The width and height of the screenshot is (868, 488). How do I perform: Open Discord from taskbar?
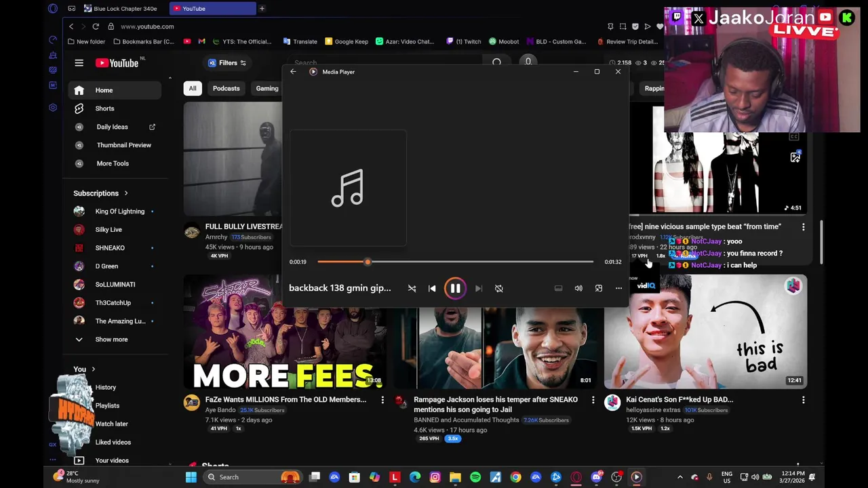[x=596, y=477]
